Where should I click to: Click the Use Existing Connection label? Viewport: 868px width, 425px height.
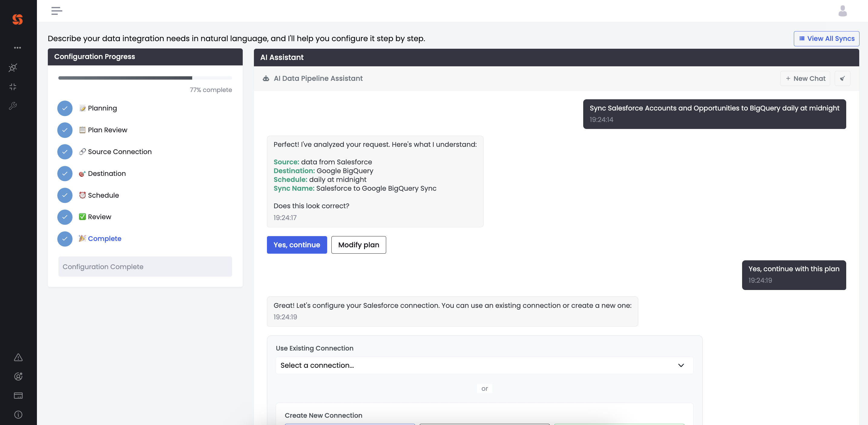[314, 348]
